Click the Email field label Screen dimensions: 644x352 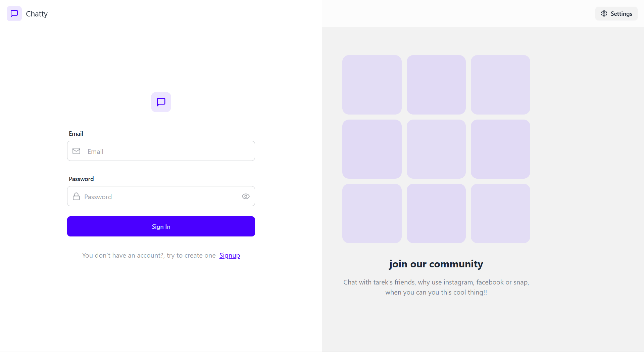76,133
